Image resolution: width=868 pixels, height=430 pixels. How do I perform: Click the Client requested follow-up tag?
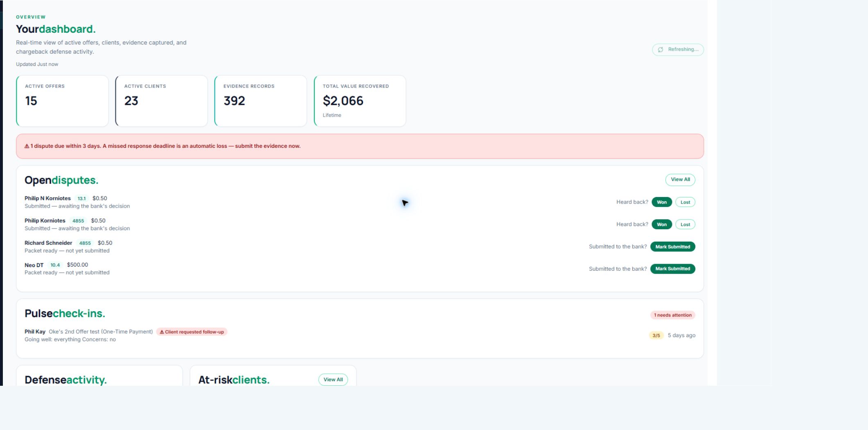(x=192, y=332)
